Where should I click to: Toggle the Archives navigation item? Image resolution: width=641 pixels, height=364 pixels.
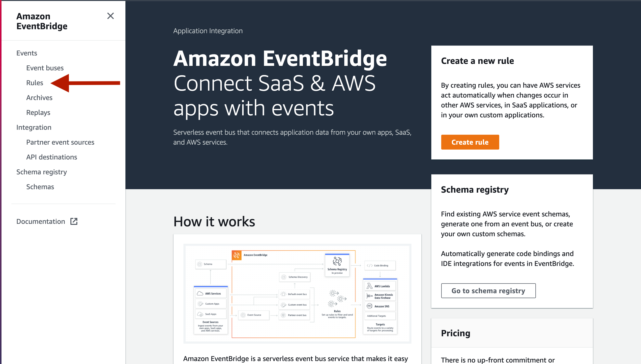39,98
